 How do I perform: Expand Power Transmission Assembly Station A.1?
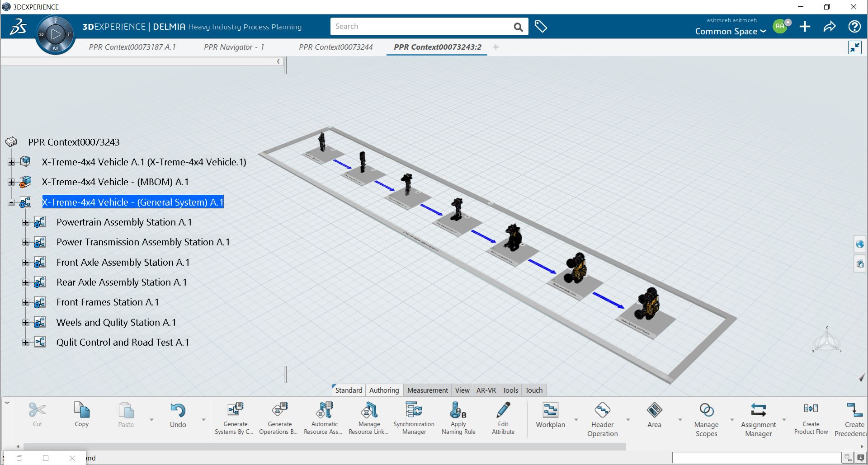[26, 242]
